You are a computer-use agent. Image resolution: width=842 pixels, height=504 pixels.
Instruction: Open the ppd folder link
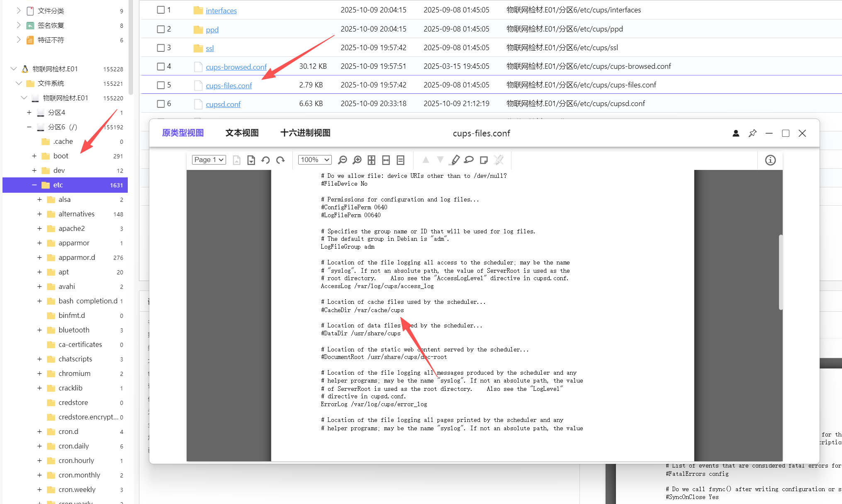(x=212, y=29)
